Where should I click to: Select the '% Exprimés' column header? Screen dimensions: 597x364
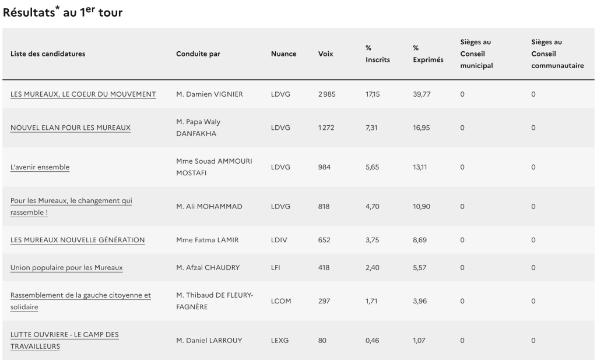pyautogui.click(x=428, y=54)
